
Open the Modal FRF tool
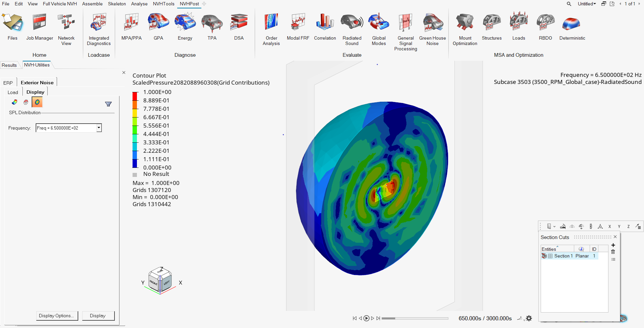tap(298, 27)
